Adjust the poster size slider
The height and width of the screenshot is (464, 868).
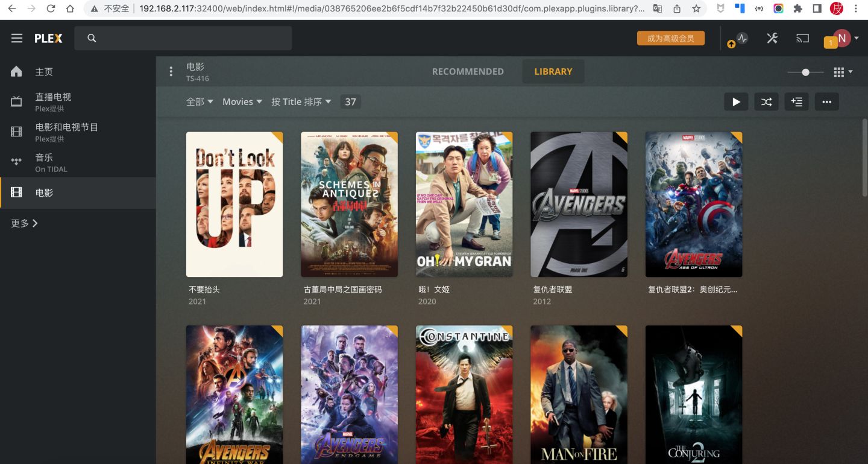click(x=806, y=72)
